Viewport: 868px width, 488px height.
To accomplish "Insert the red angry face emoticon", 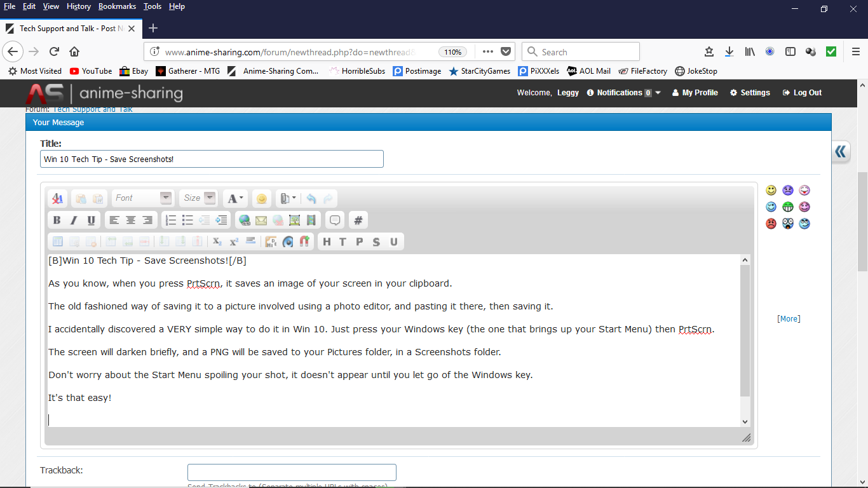I will coord(771,224).
